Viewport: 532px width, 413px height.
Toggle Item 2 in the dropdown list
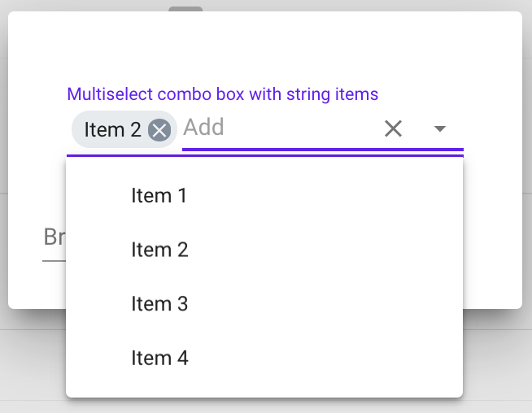159,250
